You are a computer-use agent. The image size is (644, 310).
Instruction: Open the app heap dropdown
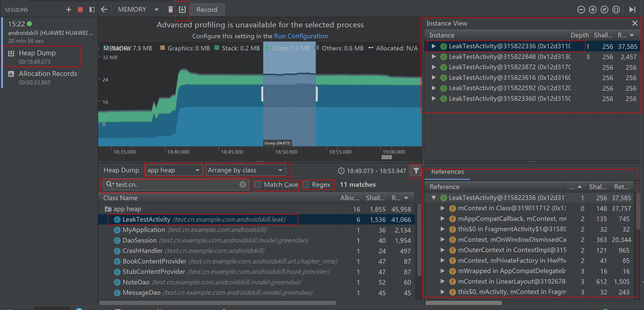click(x=173, y=170)
